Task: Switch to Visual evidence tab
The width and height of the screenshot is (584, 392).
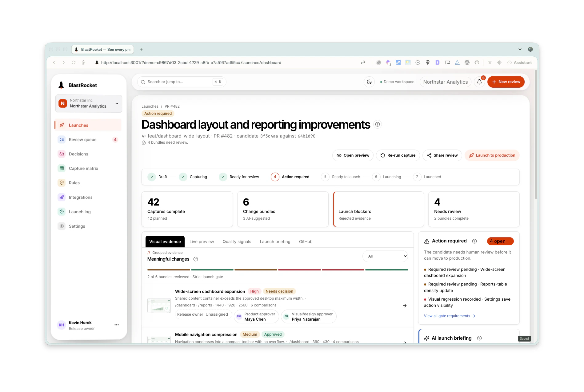Action: [x=165, y=242]
